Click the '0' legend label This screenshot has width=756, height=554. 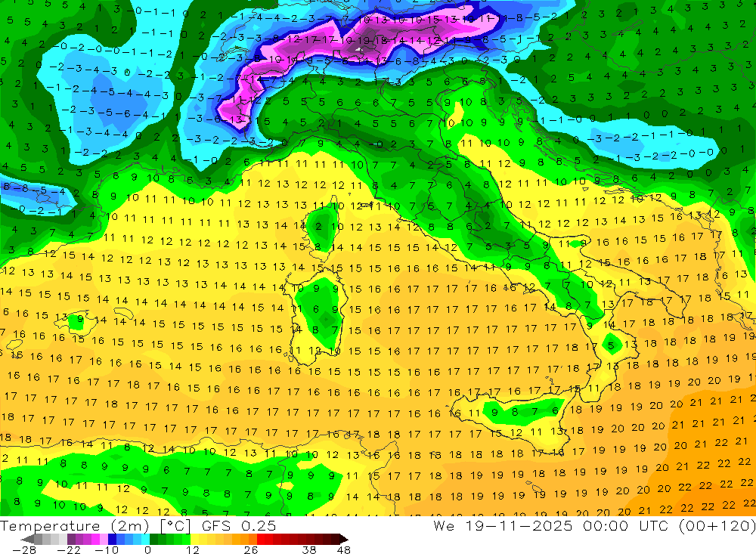click(x=147, y=549)
